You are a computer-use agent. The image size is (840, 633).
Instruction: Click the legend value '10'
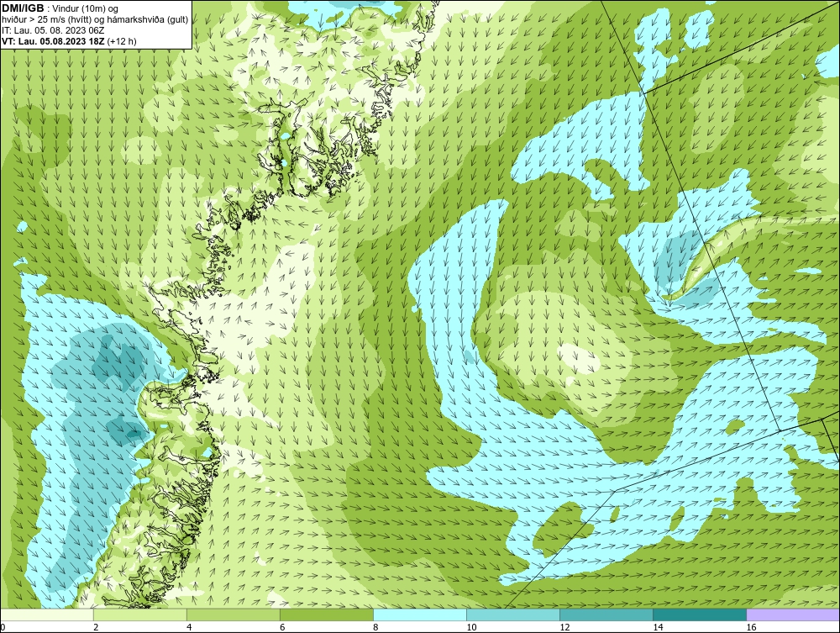[x=471, y=627]
